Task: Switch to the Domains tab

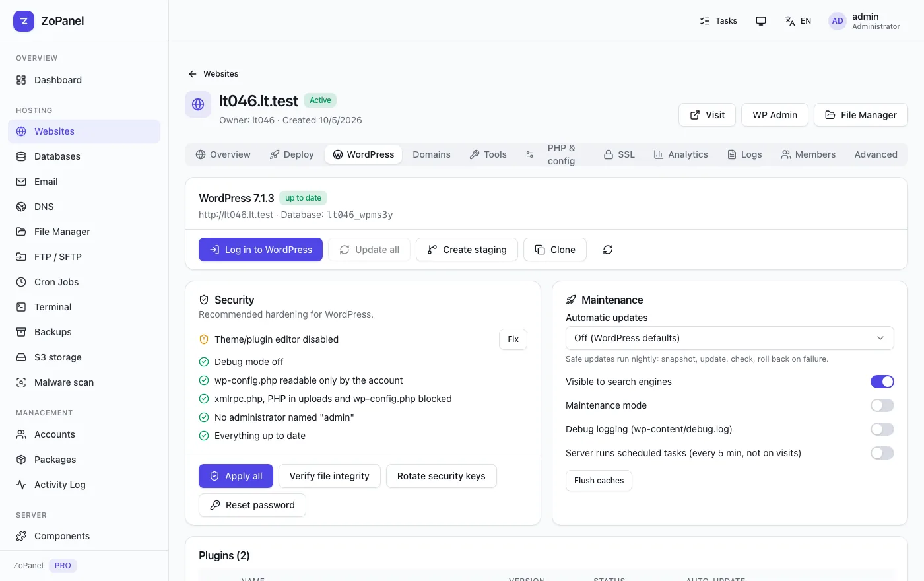Action: [432, 154]
